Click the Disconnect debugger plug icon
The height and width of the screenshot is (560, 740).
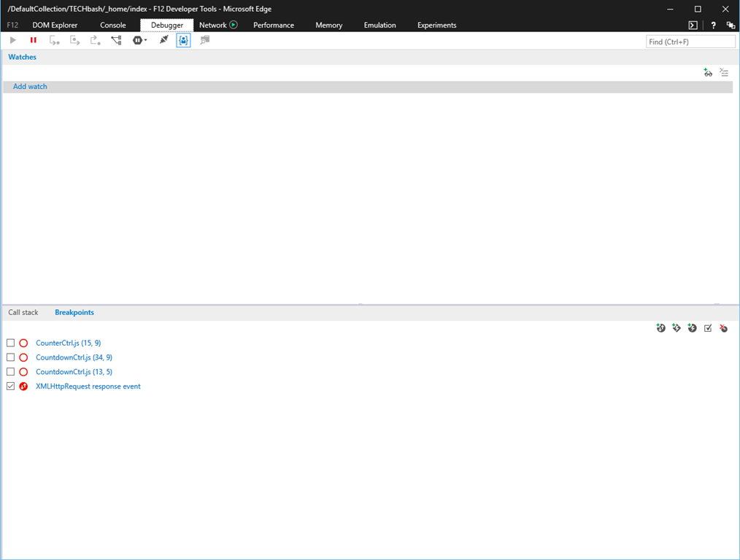(x=163, y=41)
